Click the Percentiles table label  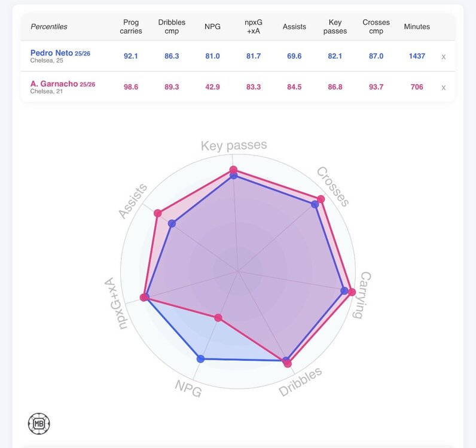click(49, 27)
